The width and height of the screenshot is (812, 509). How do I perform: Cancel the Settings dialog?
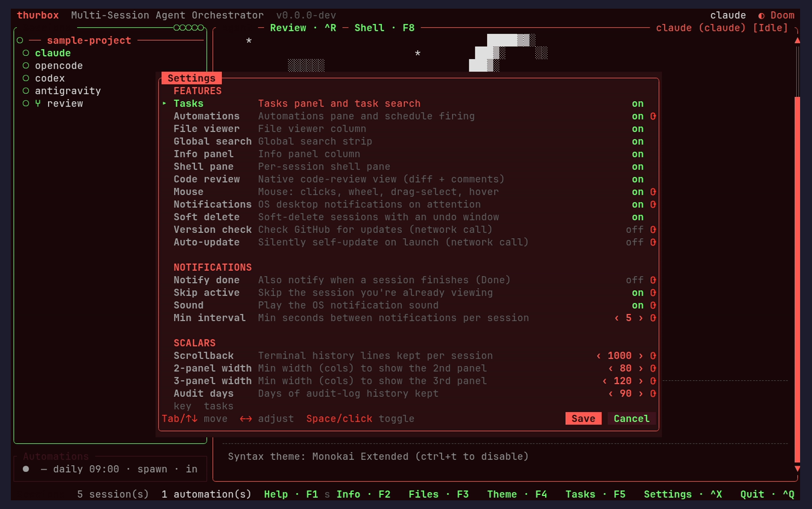coord(631,419)
